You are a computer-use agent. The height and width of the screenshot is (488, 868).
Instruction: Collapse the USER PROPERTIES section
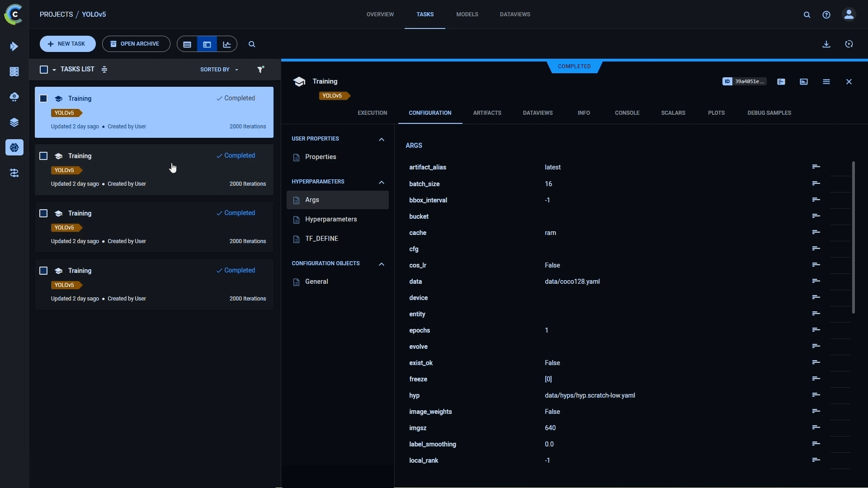(382, 138)
